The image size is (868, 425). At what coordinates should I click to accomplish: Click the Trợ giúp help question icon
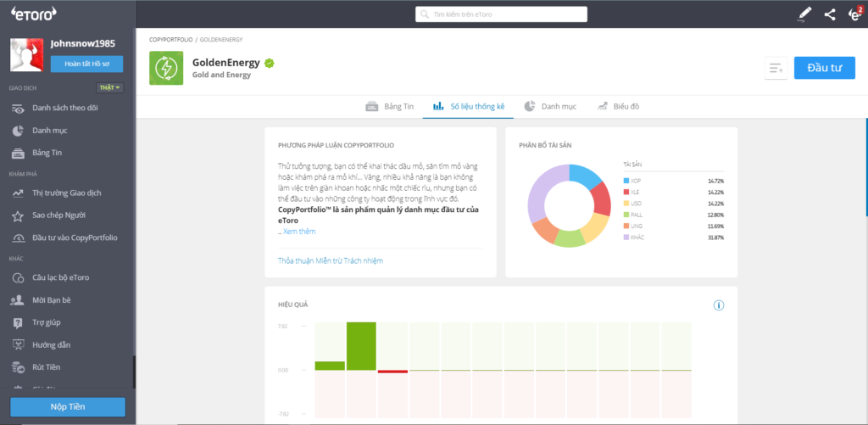click(19, 322)
